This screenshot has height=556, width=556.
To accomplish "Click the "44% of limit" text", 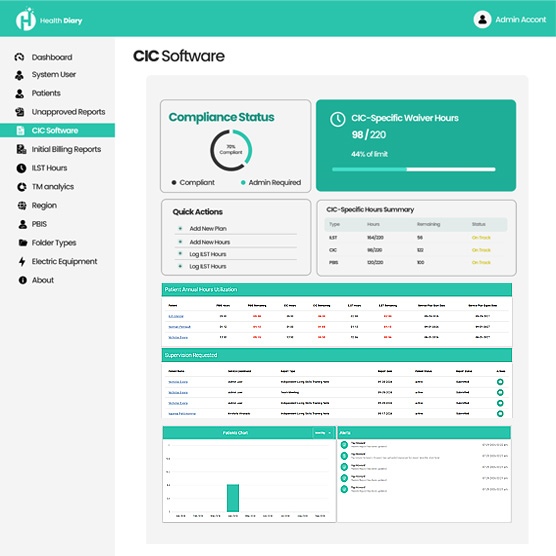I will [x=369, y=154].
